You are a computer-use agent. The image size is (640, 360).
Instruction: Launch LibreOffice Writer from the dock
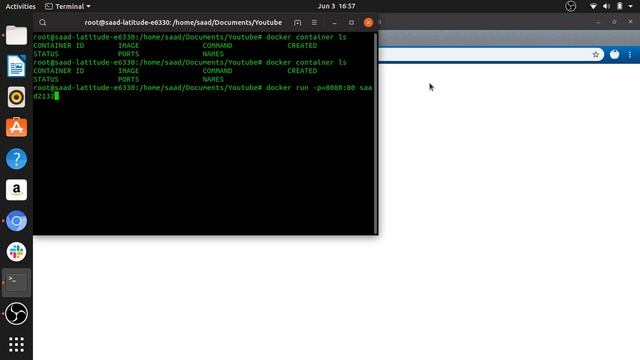coord(16,66)
